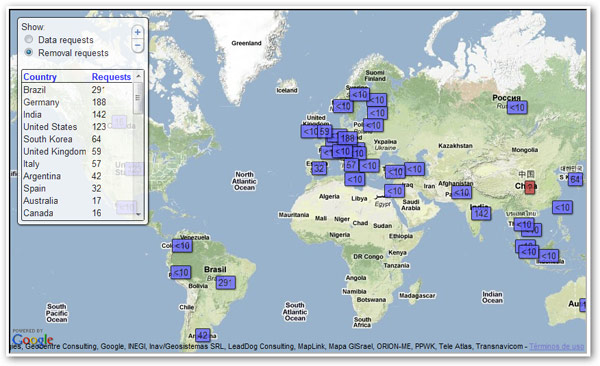The height and width of the screenshot is (366, 600).
Task: Click the 42 marker on Argentina
Action: (203, 335)
